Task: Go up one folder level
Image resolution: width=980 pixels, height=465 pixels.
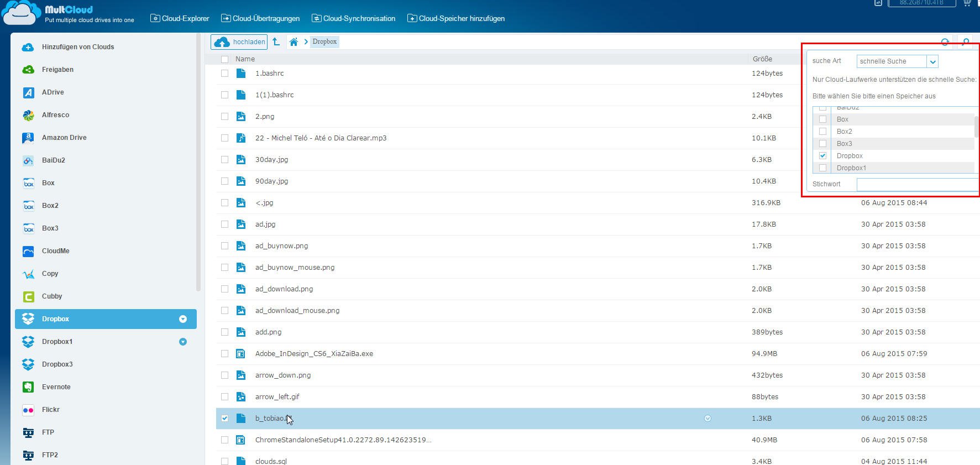Action: (276, 41)
